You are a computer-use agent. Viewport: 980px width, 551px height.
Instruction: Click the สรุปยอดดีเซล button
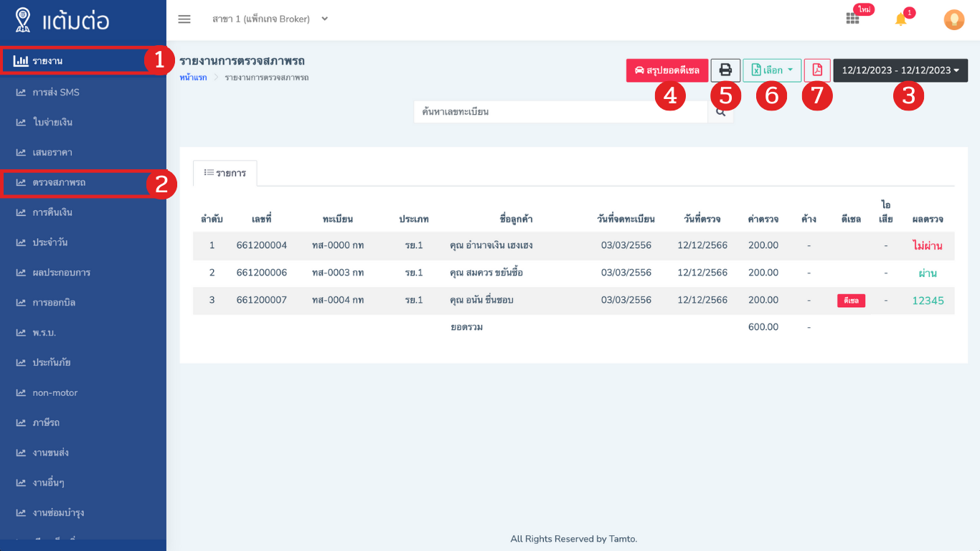point(667,70)
